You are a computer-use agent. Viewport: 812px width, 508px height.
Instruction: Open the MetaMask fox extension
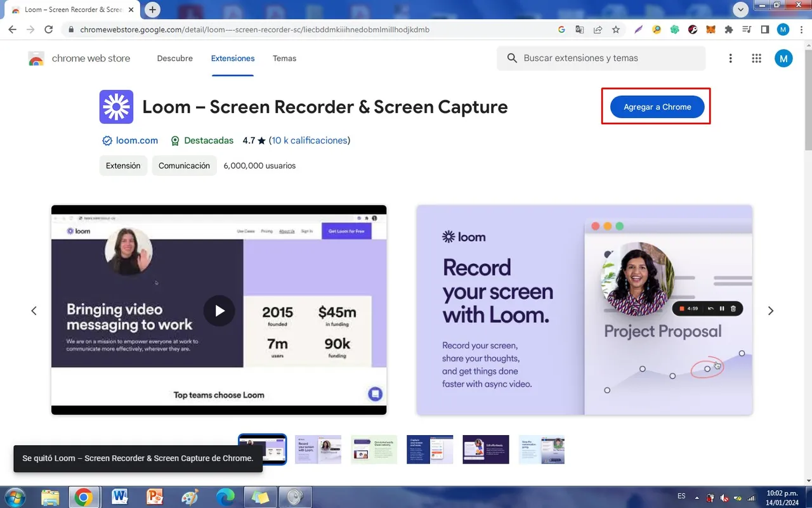coord(710,29)
